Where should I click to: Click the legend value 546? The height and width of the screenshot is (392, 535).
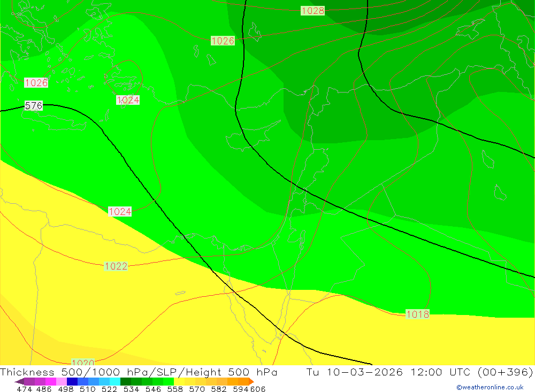[x=153, y=389]
